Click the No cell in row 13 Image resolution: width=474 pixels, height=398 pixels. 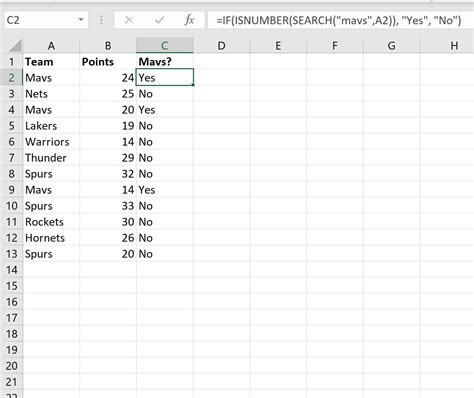pyautogui.click(x=165, y=254)
